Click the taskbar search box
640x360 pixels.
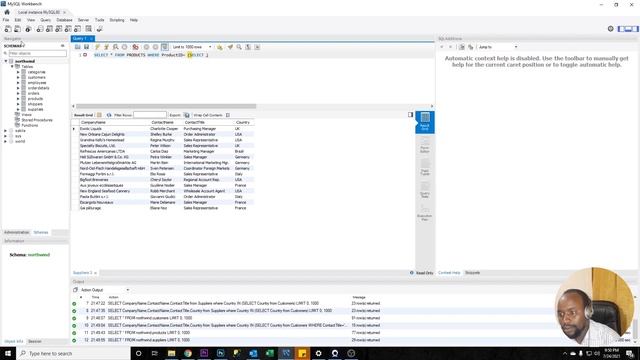pos(73,353)
